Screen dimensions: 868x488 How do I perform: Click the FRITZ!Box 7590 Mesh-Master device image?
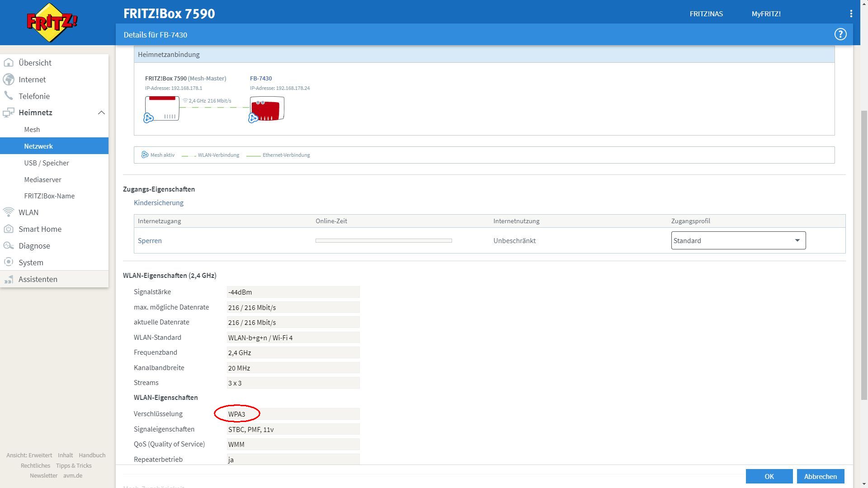click(162, 109)
